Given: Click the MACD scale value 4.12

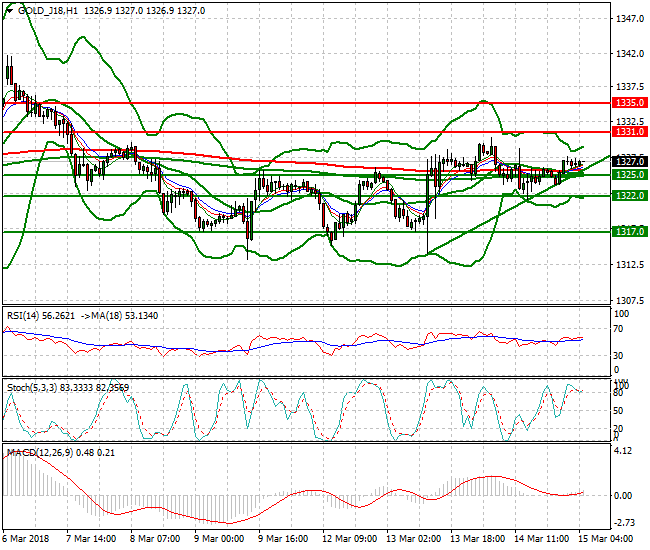Looking at the screenshot, I should pyautogui.click(x=623, y=451).
